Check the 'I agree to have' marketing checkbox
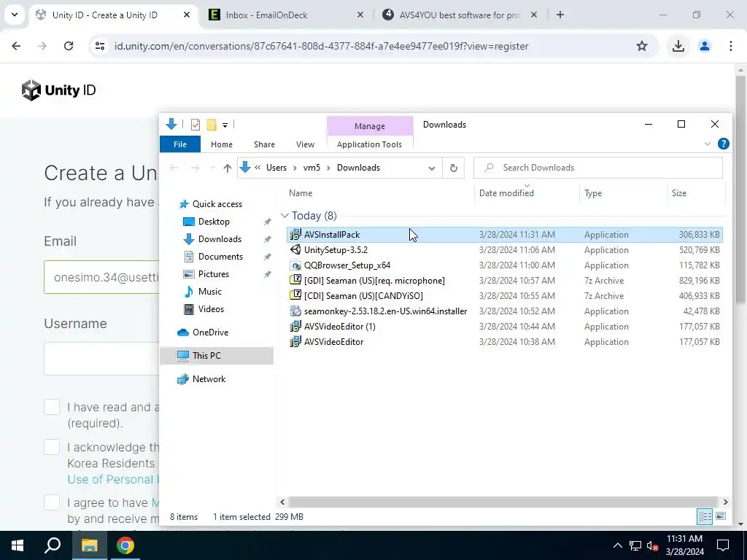The height and width of the screenshot is (560, 747). pyautogui.click(x=52, y=502)
